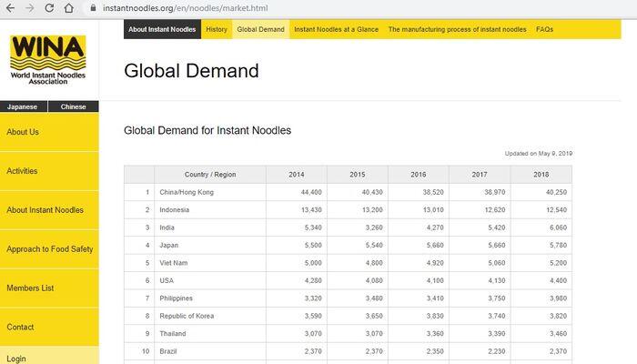Click 'Updated on May 9, 2019' text

coord(539,154)
